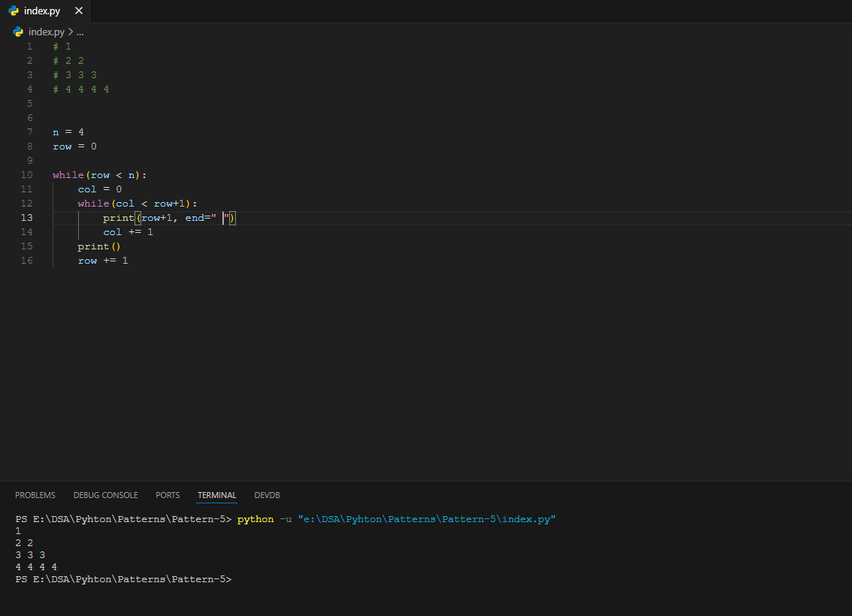
Task: Click the terminal output line '2 2'
Action: (24, 543)
